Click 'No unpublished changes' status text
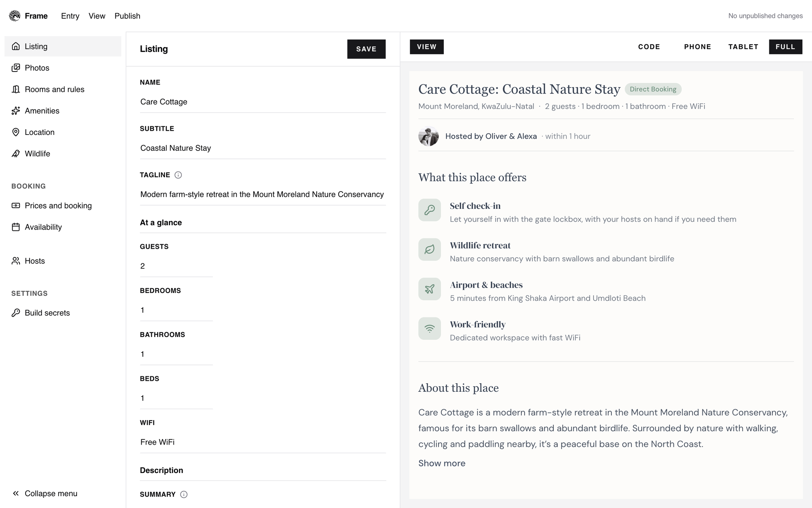This screenshot has height=508, width=812. pos(765,16)
